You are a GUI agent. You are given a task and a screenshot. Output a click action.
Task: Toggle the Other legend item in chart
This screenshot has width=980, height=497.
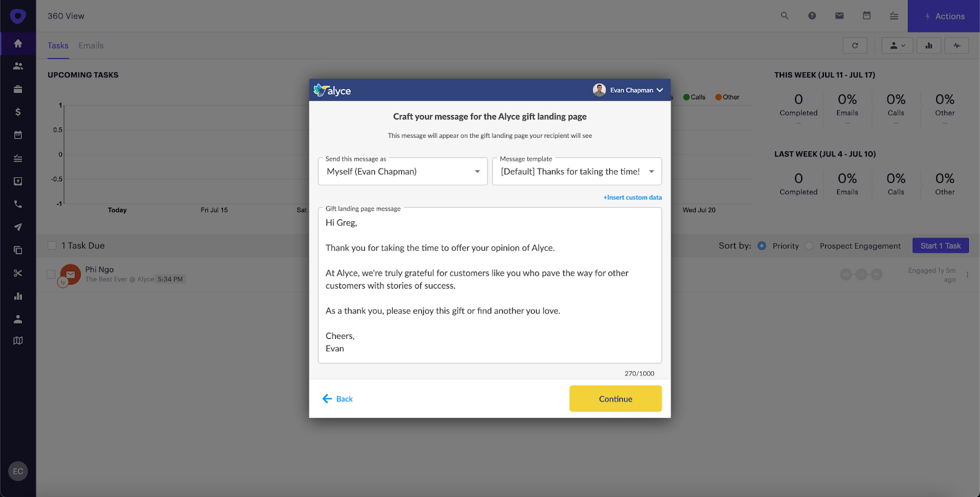pyautogui.click(x=728, y=97)
